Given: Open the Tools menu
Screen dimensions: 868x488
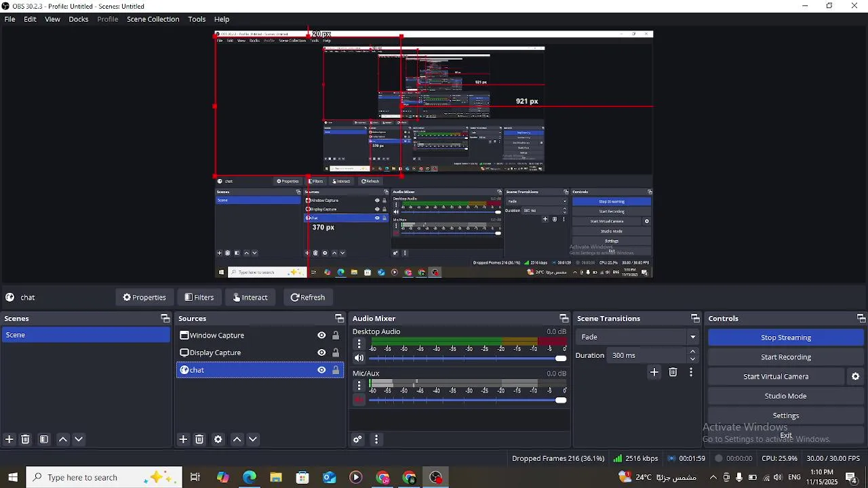Looking at the screenshot, I should (197, 19).
